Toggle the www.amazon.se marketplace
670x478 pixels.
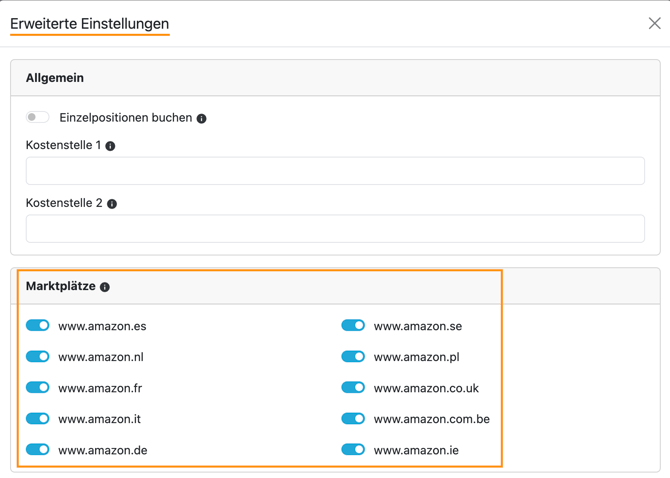(x=353, y=325)
